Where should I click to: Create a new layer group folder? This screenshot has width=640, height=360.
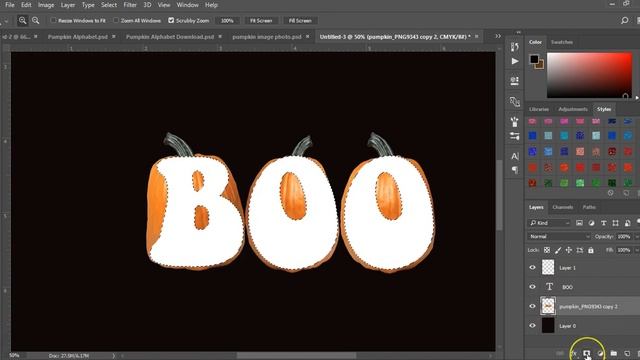[613, 353]
